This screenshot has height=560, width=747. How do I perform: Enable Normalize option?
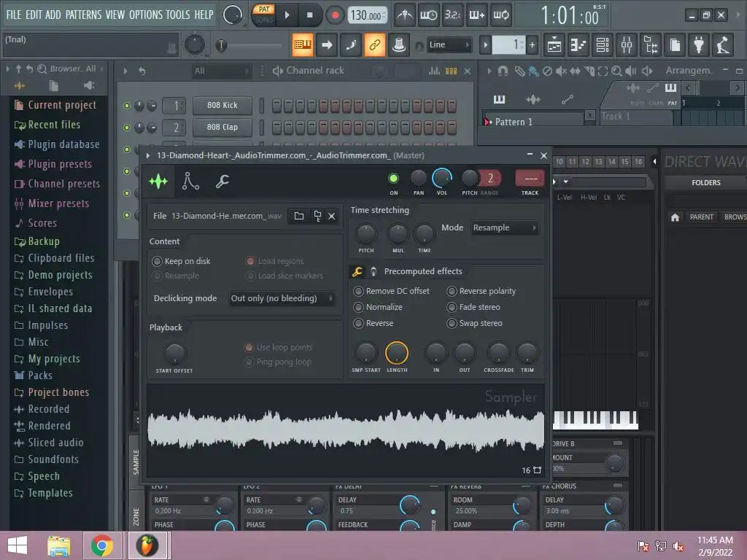(x=379, y=307)
